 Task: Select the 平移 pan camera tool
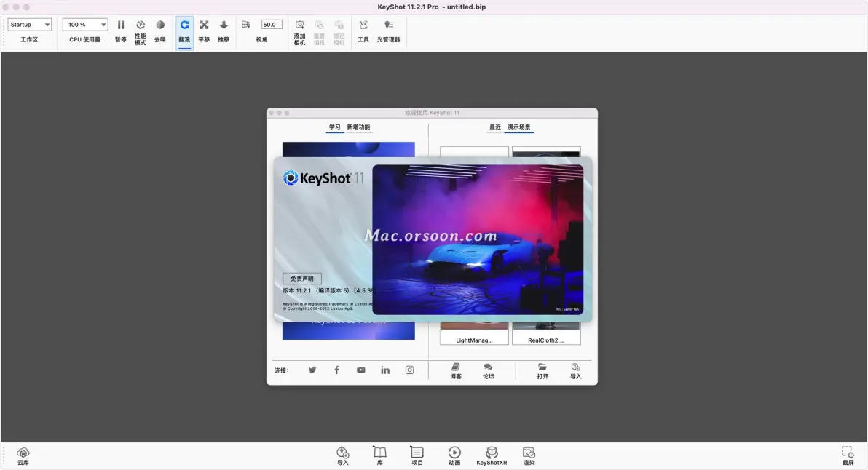205,31
